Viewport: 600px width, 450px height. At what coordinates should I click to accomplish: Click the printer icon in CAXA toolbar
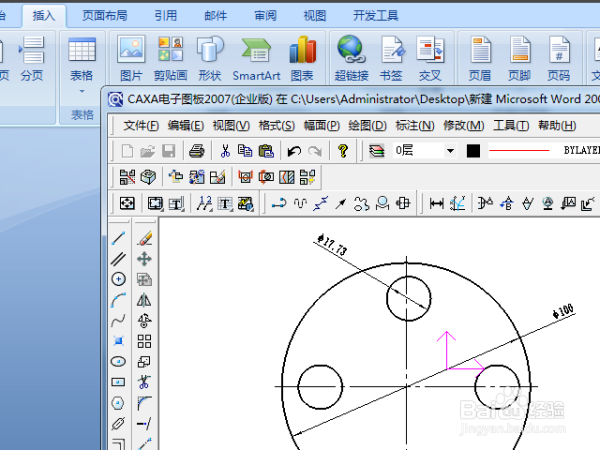pos(197,151)
